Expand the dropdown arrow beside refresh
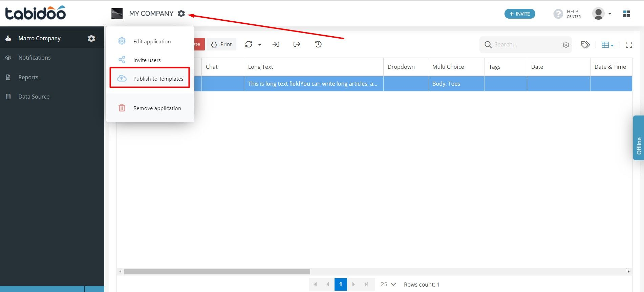Screen dimensions: 644x292 [x=260, y=45]
